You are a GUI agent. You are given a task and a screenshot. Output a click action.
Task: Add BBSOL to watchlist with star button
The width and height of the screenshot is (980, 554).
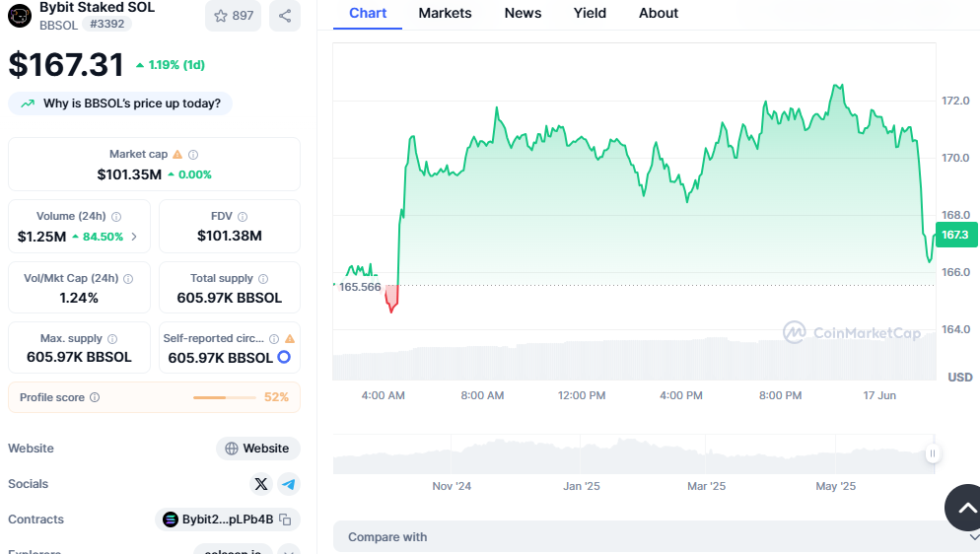(234, 16)
